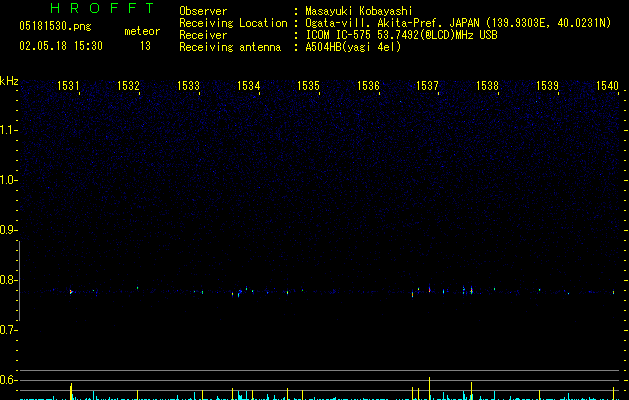Image resolution: width=629 pixels, height=400 pixels.
Task: Click the 1531 time axis label
Action: pyautogui.click(x=68, y=86)
